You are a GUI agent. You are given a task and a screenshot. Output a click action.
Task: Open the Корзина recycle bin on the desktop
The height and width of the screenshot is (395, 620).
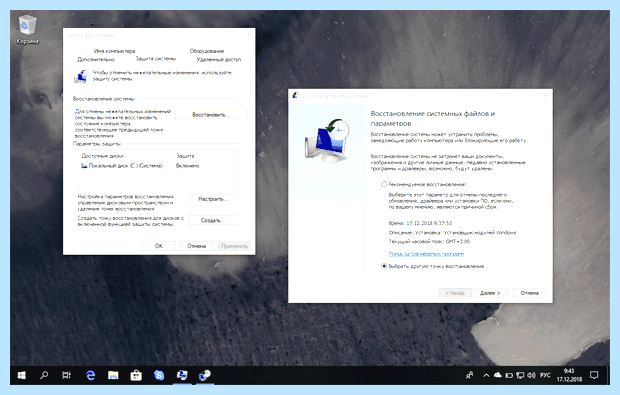click(x=27, y=29)
